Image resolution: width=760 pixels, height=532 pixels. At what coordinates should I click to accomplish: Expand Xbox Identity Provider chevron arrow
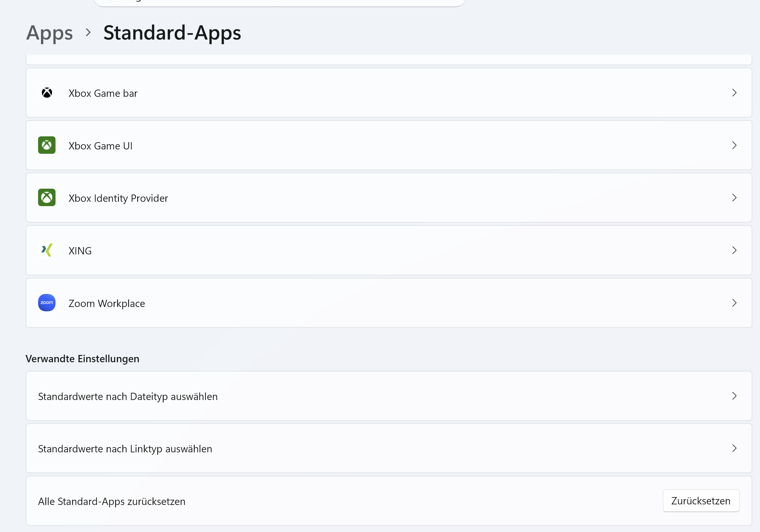point(734,198)
